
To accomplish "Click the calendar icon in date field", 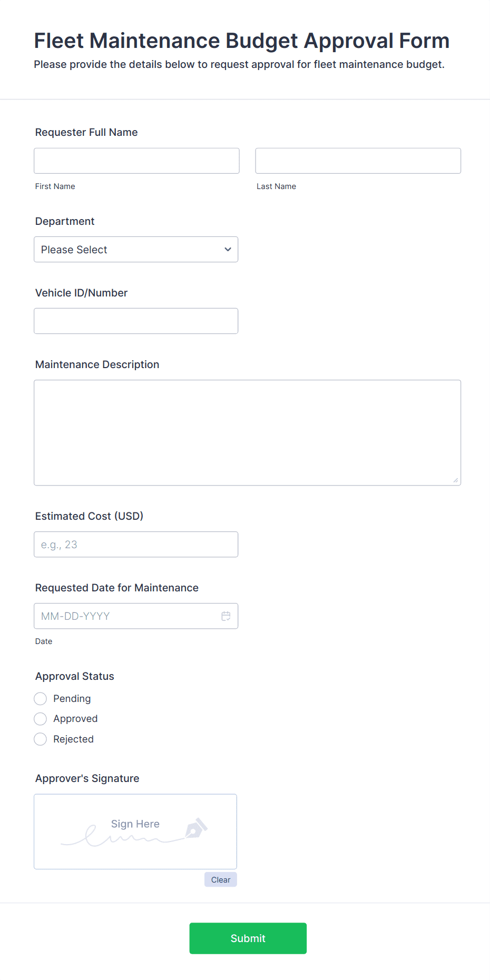I will (226, 616).
